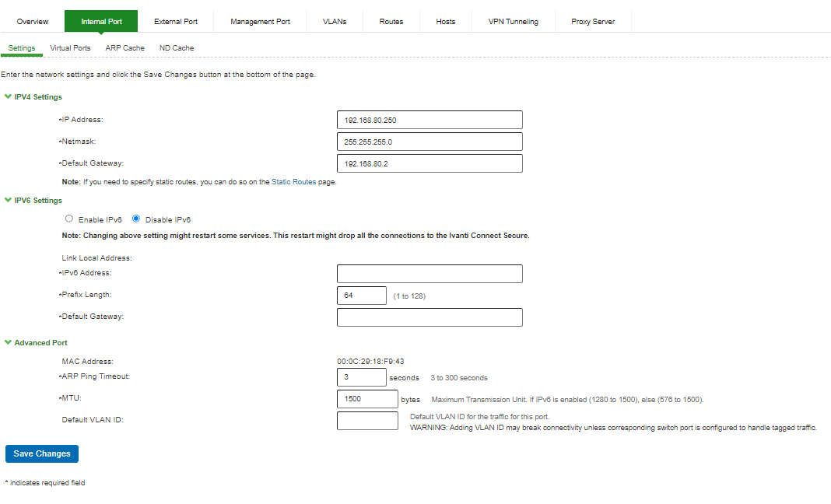Switch to the Management Port tab
831x504 pixels.
coord(260,22)
